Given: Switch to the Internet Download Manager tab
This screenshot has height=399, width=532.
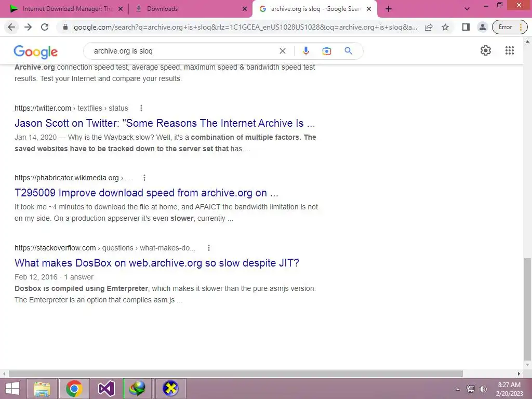Looking at the screenshot, I should click(67, 9).
